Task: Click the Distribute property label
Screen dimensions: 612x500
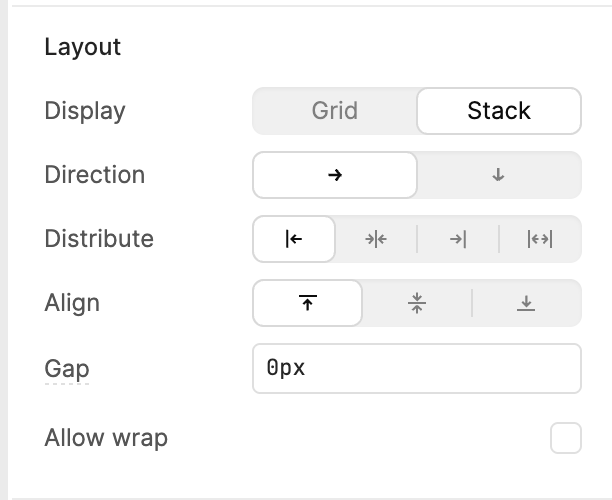Action: (99, 239)
